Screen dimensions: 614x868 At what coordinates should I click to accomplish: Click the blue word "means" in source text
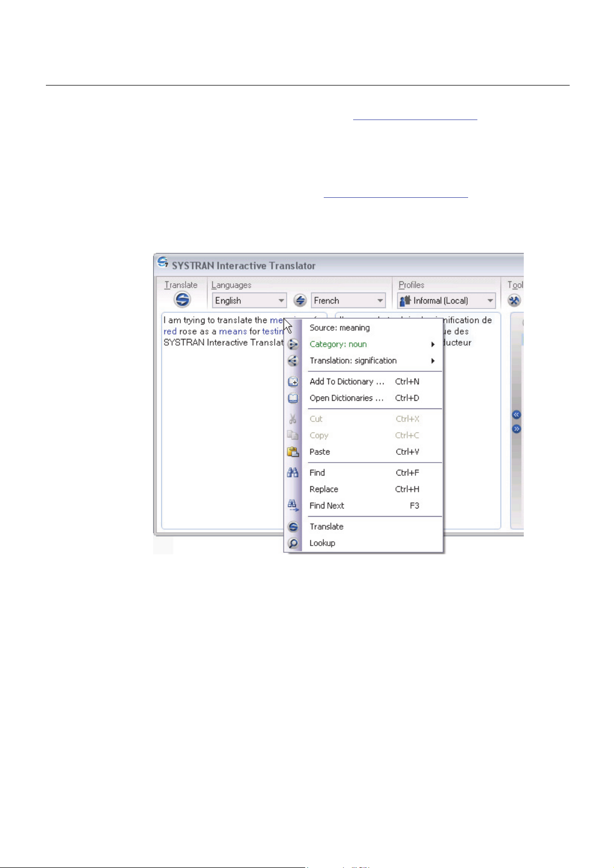tap(233, 331)
